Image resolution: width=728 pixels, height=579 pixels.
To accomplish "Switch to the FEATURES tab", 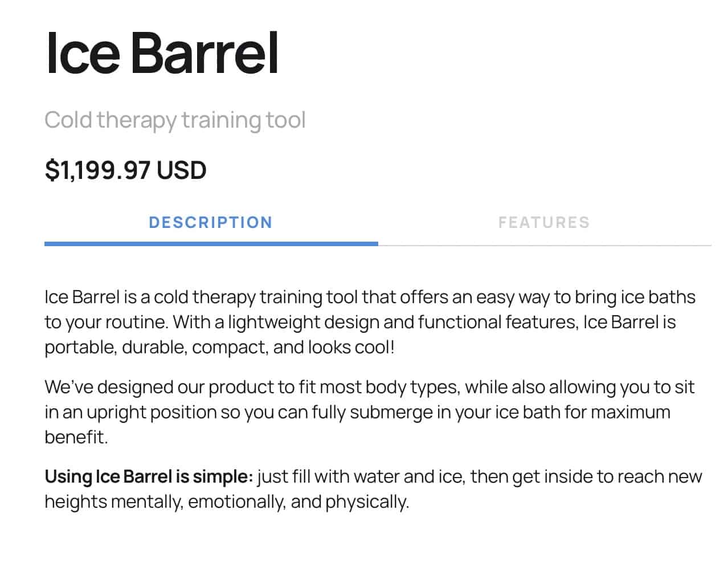I will [x=544, y=222].
